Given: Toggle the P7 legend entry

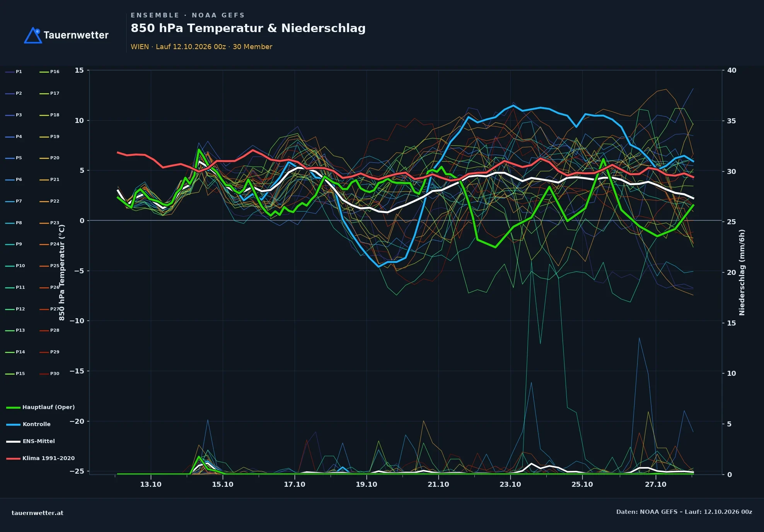Looking at the screenshot, I should 14,201.
